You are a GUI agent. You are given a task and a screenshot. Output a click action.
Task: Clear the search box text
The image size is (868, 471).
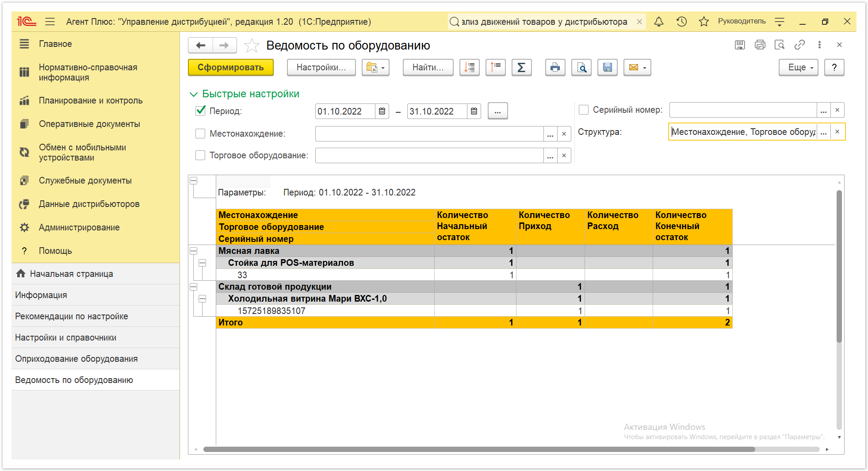(639, 21)
